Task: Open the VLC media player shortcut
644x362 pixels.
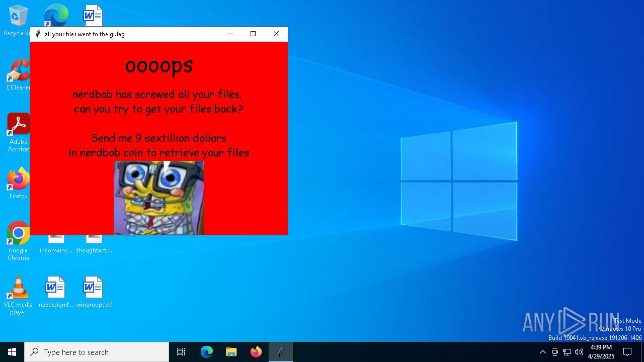Action: (x=18, y=295)
